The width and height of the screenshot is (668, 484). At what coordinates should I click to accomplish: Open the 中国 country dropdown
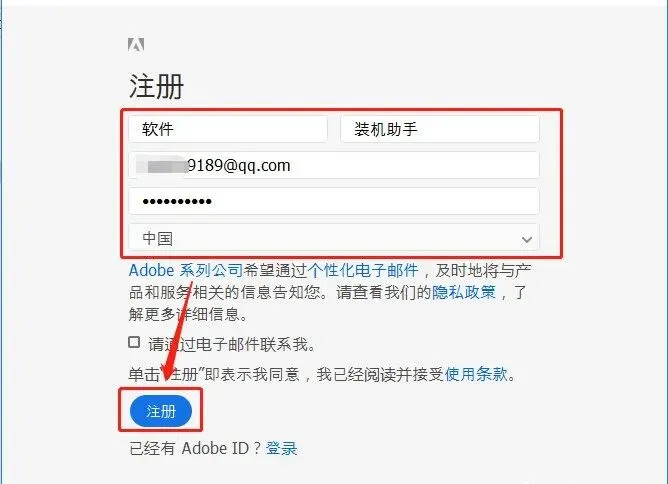pos(334,238)
